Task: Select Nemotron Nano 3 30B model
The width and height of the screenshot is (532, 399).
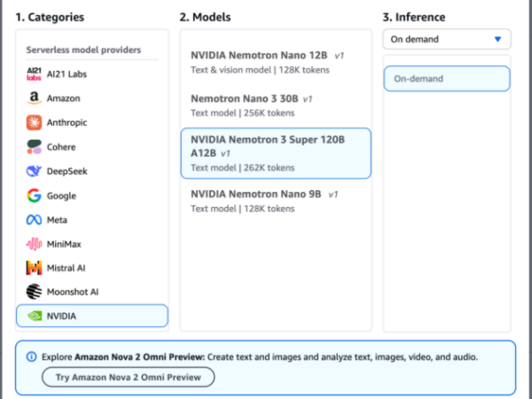Action: click(x=275, y=105)
